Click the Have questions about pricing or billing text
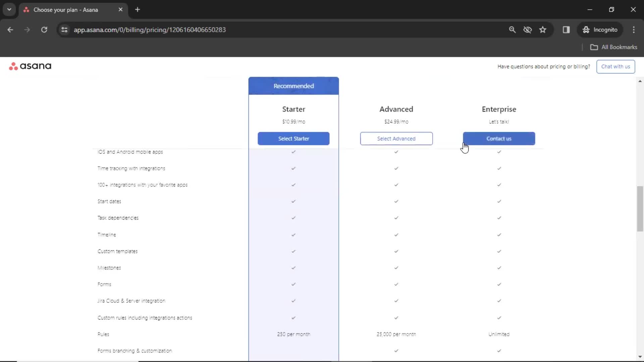644x362 pixels. [544, 67]
